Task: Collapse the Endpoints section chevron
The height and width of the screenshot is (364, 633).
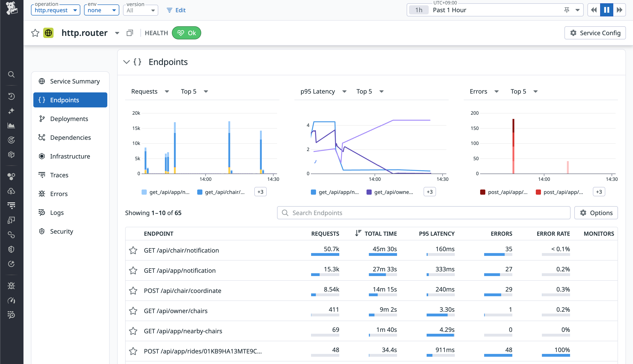Action: pos(127,62)
